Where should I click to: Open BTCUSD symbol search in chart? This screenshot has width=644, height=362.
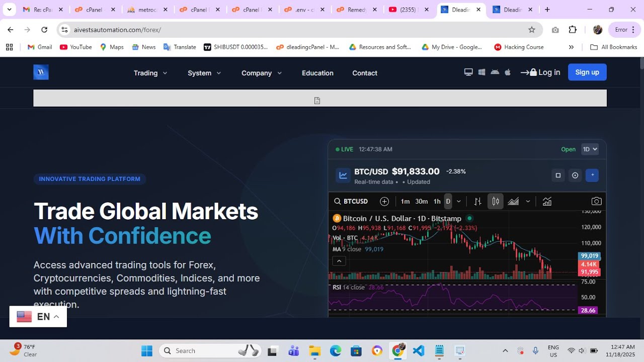(x=351, y=201)
